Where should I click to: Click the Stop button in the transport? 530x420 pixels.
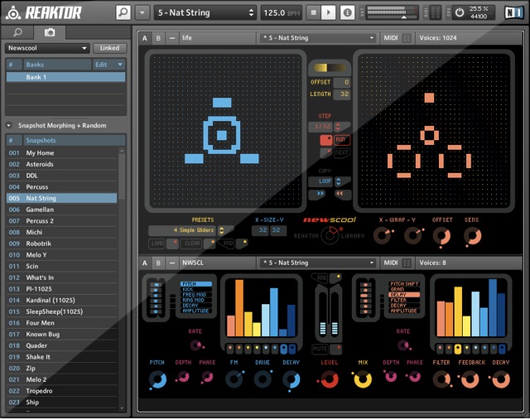click(x=314, y=13)
